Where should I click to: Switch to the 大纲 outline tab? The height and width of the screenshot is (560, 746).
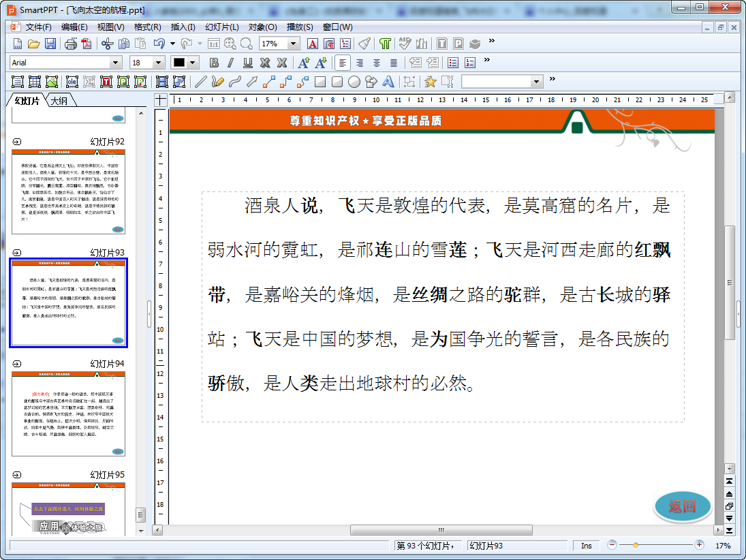point(59,100)
